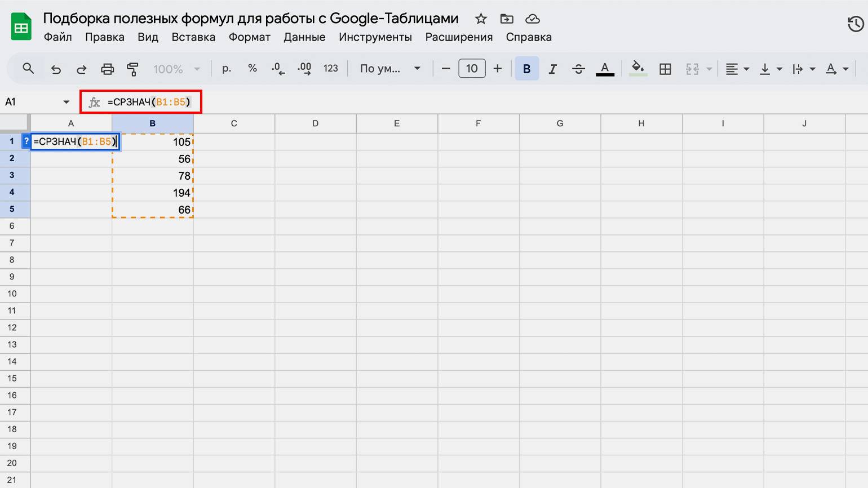Viewport: 868px width, 488px height.
Task: Open the text color picker
Action: tap(605, 69)
